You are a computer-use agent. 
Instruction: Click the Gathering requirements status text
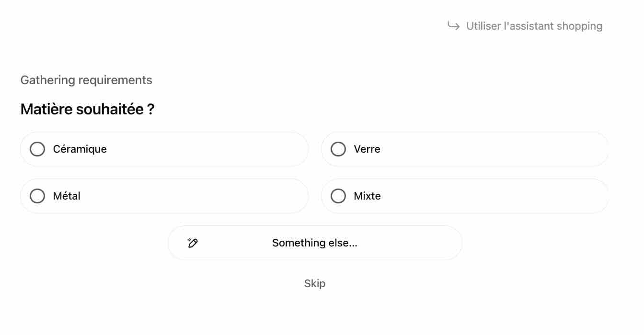(86, 80)
